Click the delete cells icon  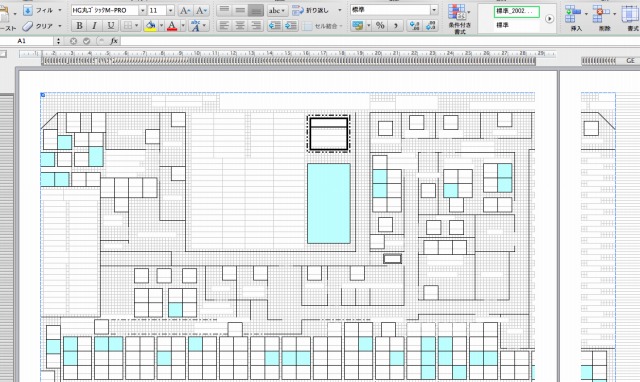coord(604,18)
